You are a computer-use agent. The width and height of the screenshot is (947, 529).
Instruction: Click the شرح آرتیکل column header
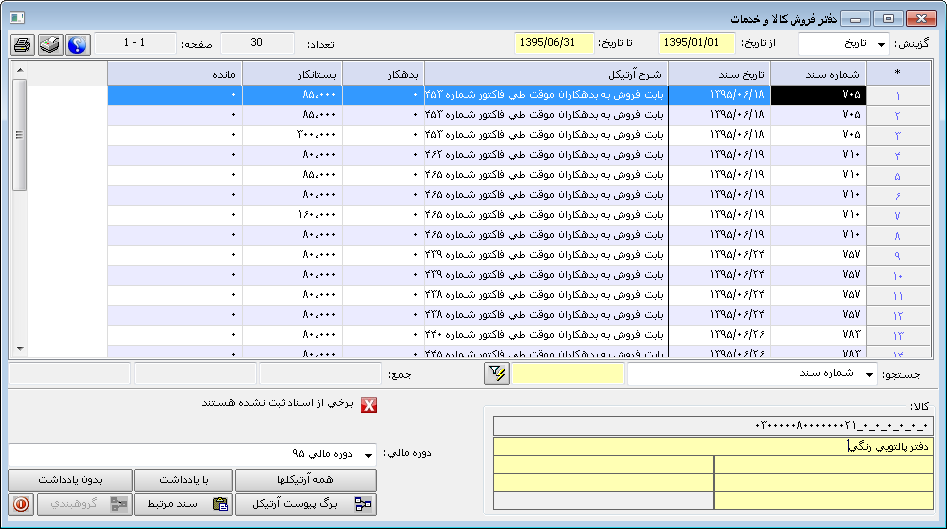coord(546,74)
